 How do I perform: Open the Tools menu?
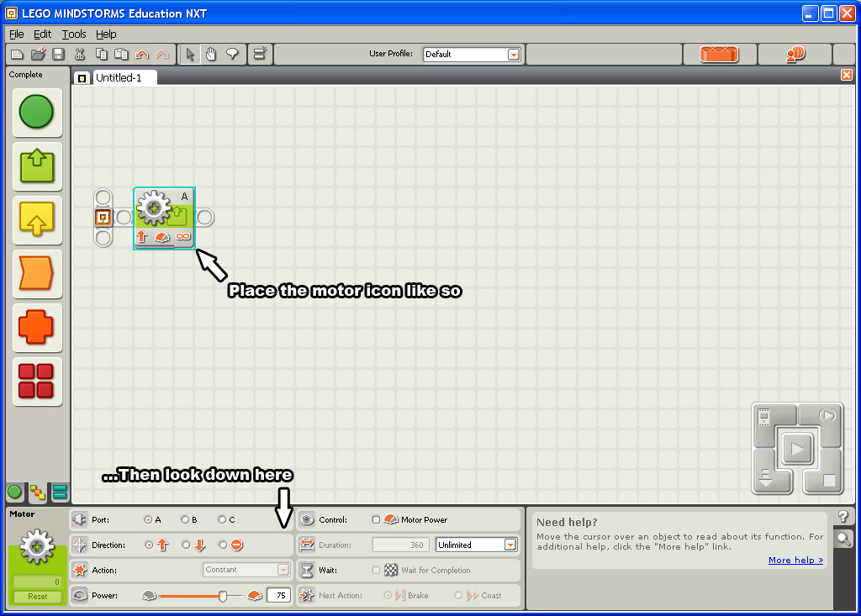tap(74, 34)
